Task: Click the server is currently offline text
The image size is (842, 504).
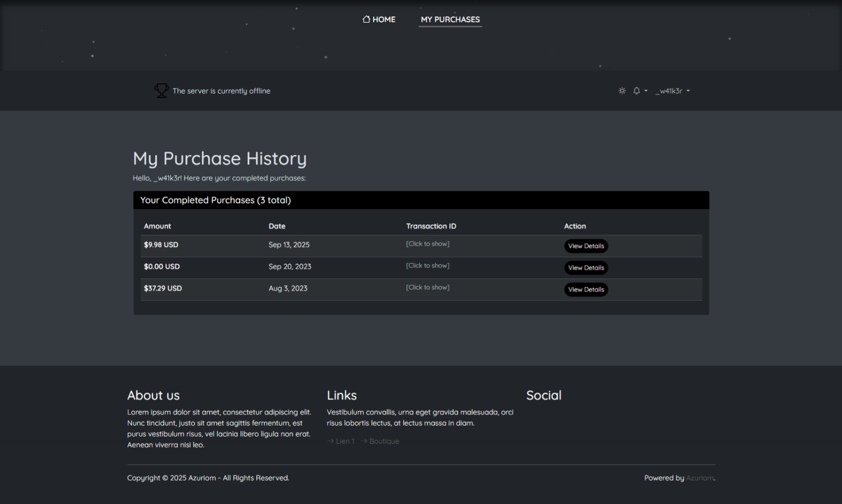Action: [221, 91]
